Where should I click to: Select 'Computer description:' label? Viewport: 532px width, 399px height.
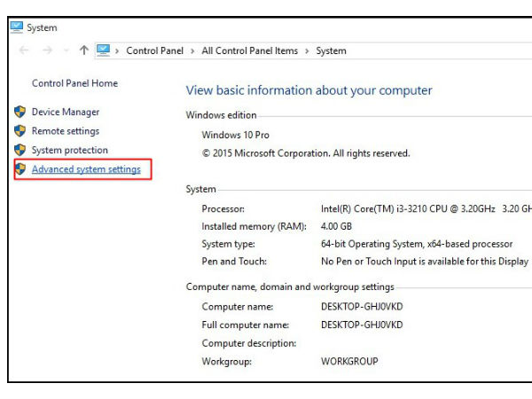point(249,343)
